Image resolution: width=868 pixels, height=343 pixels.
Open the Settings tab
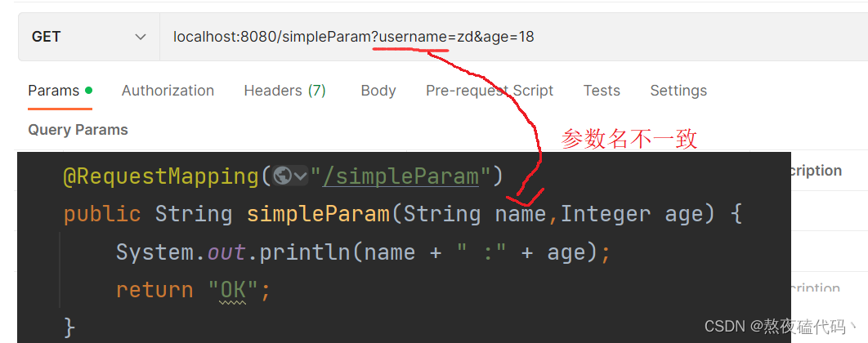(x=678, y=91)
